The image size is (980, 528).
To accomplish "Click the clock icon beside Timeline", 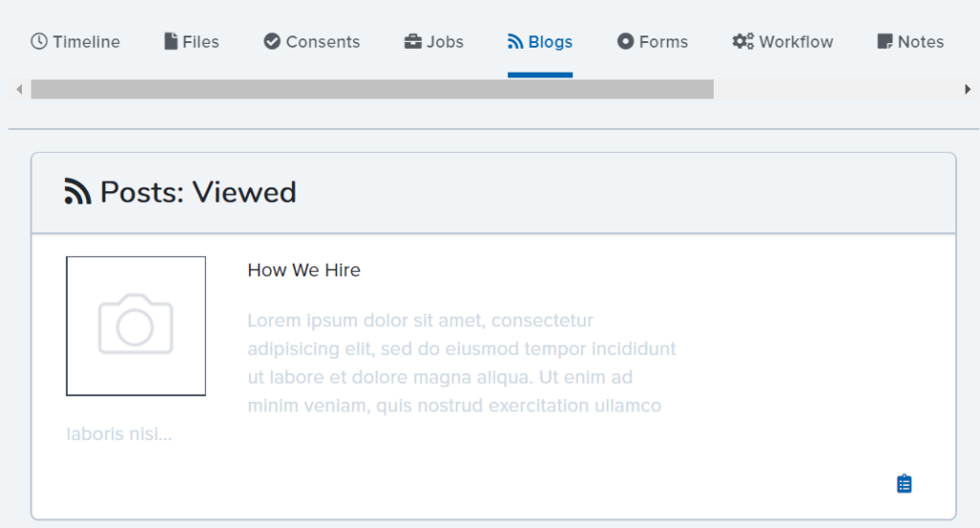I will 38,41.
